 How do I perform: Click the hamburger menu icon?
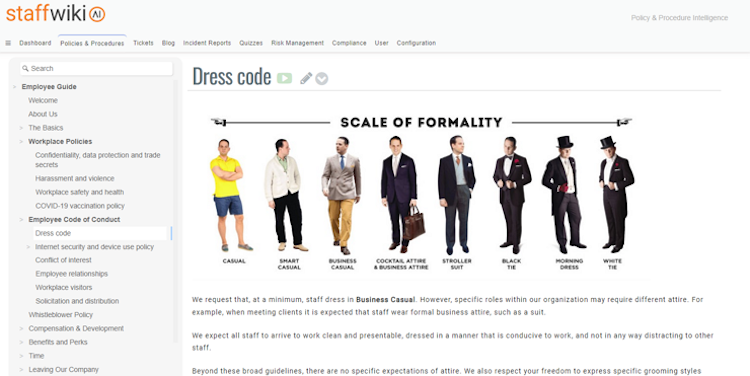(x=8, y=43)
